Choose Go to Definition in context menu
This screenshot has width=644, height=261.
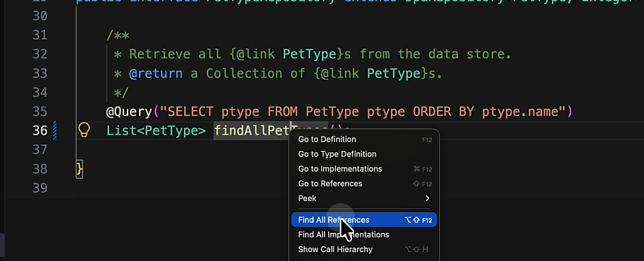pyautogui.click(x=364, y=139)
